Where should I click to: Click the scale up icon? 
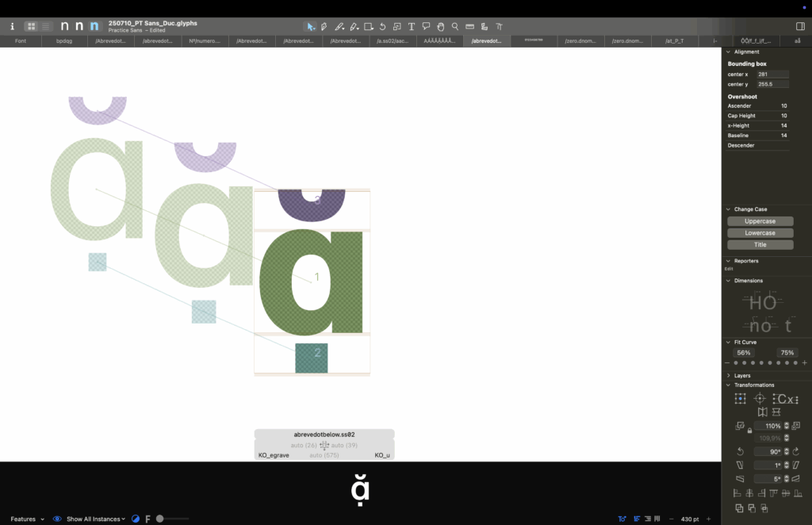click(x=796, y=426)
